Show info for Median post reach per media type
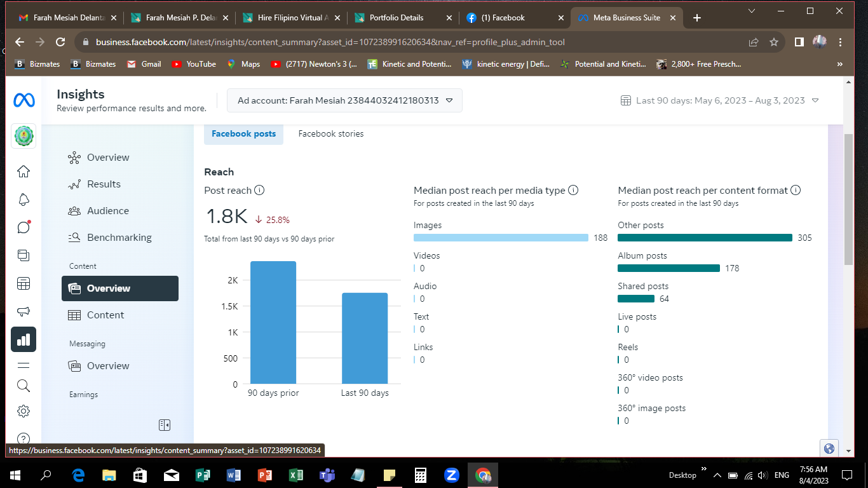 [x=573, y=191]
